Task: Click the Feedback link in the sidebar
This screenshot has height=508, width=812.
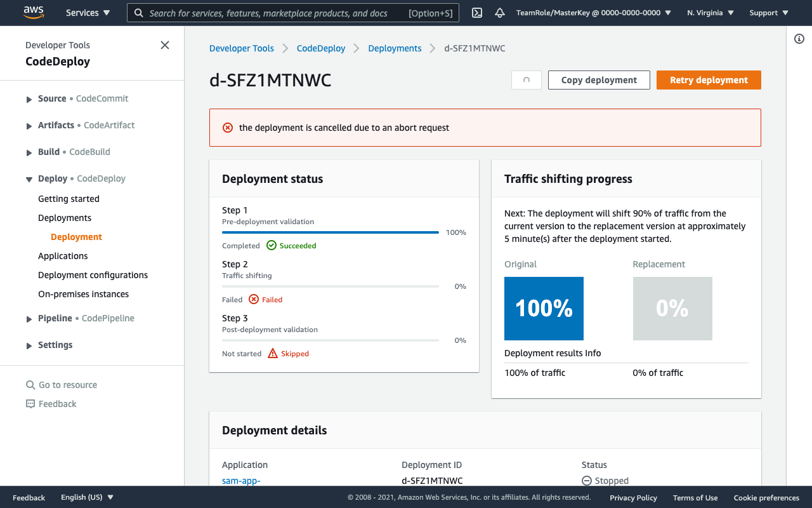Action: pyautogui.click(x=57, y=404)
